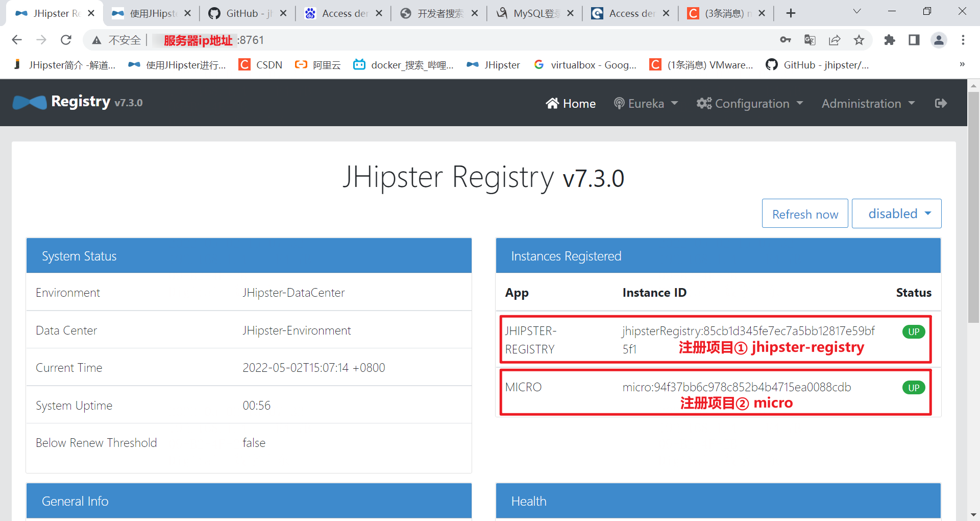Image resolution: width=980 pixels, height=521 pixels.
Task: Click UP badge for JHIPSTER-REGISTRY
Action: point(914,331)
